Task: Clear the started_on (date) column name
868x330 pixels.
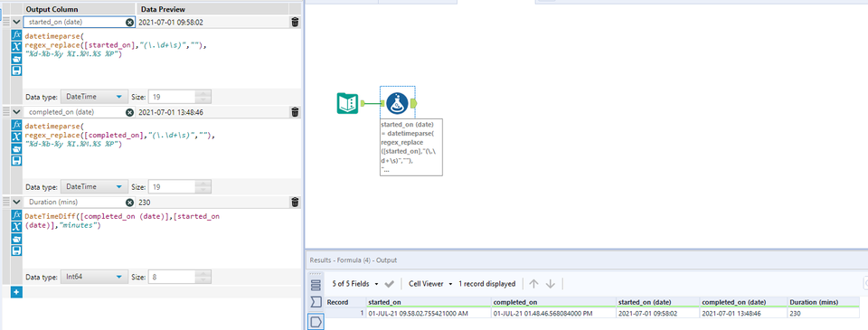Action: click(129, 22)
